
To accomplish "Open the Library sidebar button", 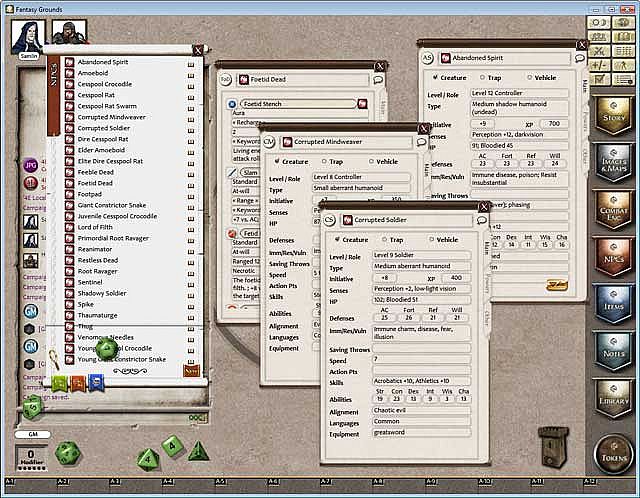I will (612, 398).
